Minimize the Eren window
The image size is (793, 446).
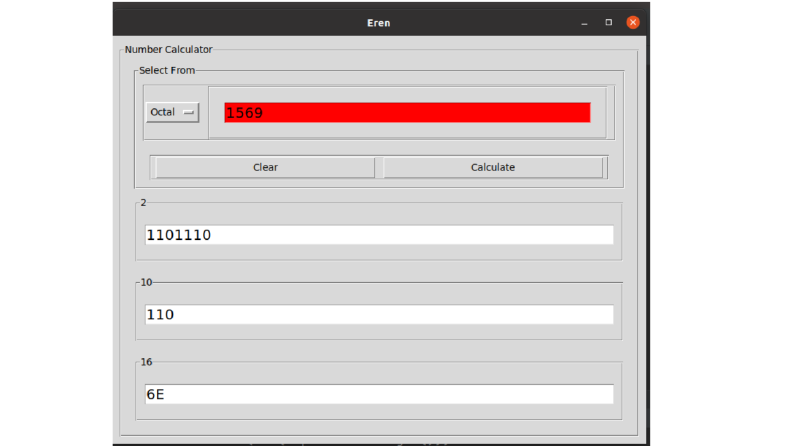pyautogui.click(x=584, y=23)
